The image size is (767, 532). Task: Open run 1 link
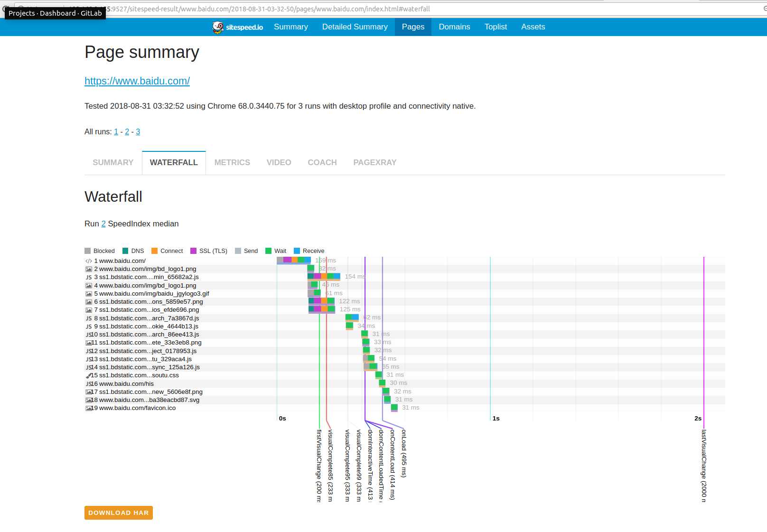pyautogui.click(x=116, y=132)
